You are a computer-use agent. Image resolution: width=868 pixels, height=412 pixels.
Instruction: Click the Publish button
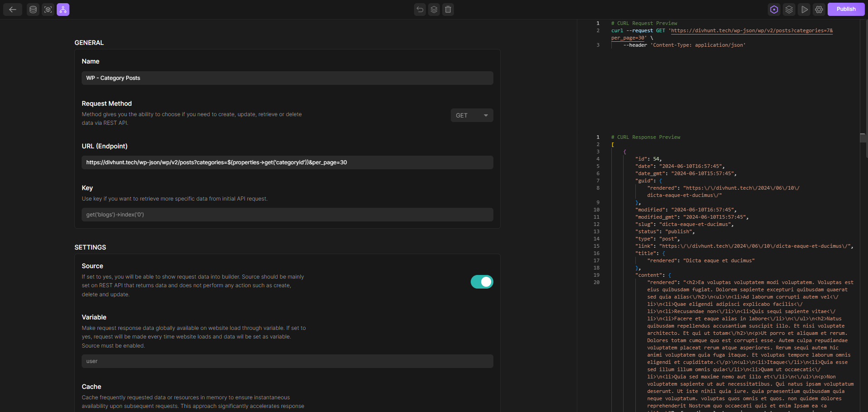coord(846,9)
